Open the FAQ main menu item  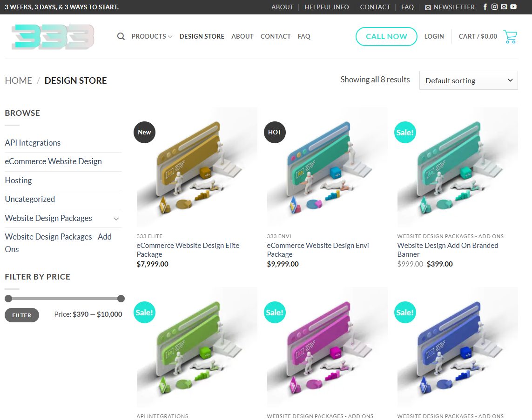click(304, 36)
